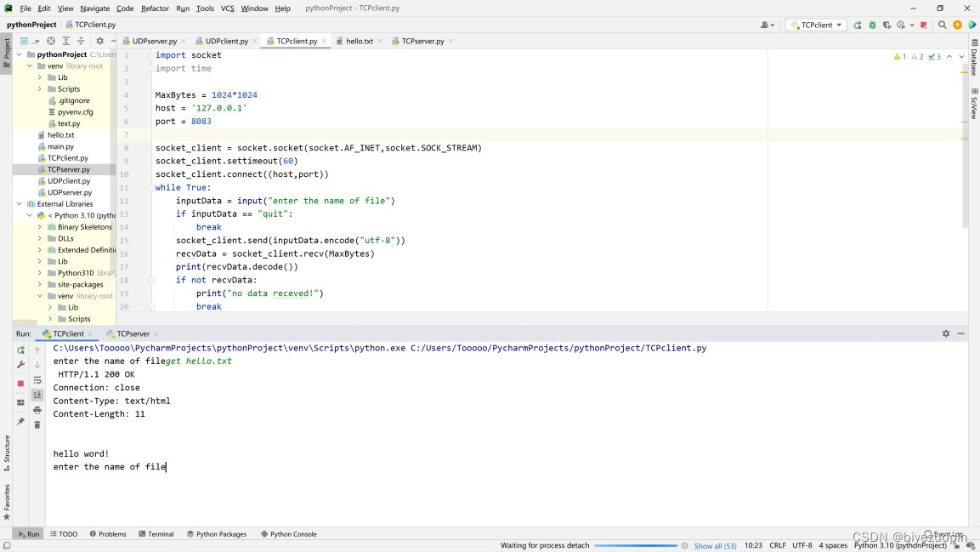Rerun TCPclient from the top toolbar
Image resolution: width=980 pixels, height=552 pixels.
(858, 26)
